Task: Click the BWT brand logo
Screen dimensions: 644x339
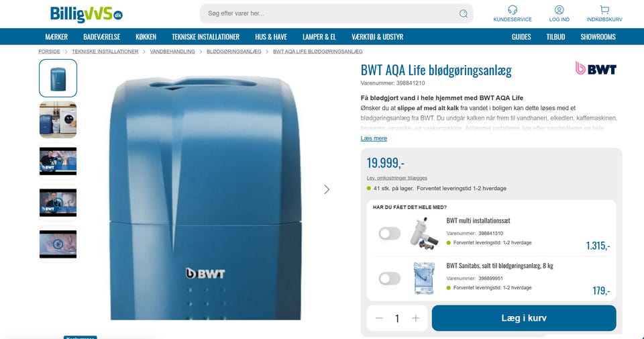Action: tap(596, 68)
